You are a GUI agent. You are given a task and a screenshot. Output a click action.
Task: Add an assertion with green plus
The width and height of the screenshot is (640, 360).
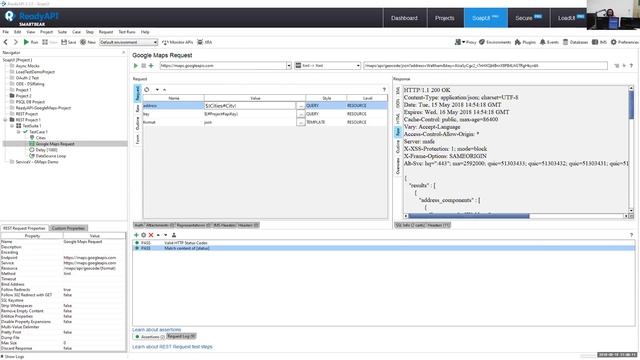(x=136, y=235)
